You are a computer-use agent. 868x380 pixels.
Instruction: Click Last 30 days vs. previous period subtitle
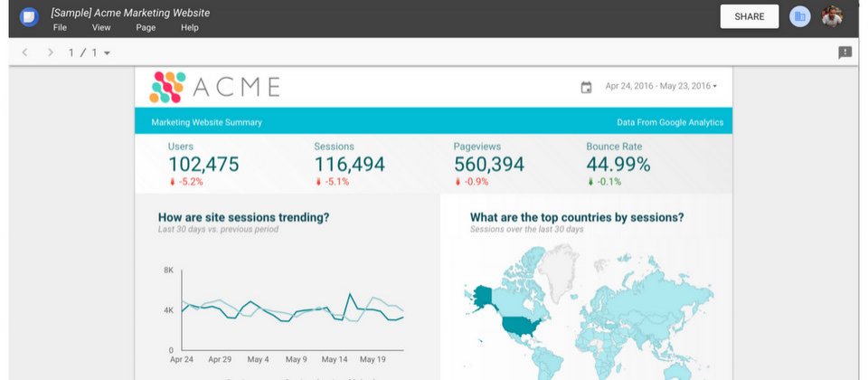[218, 229]
